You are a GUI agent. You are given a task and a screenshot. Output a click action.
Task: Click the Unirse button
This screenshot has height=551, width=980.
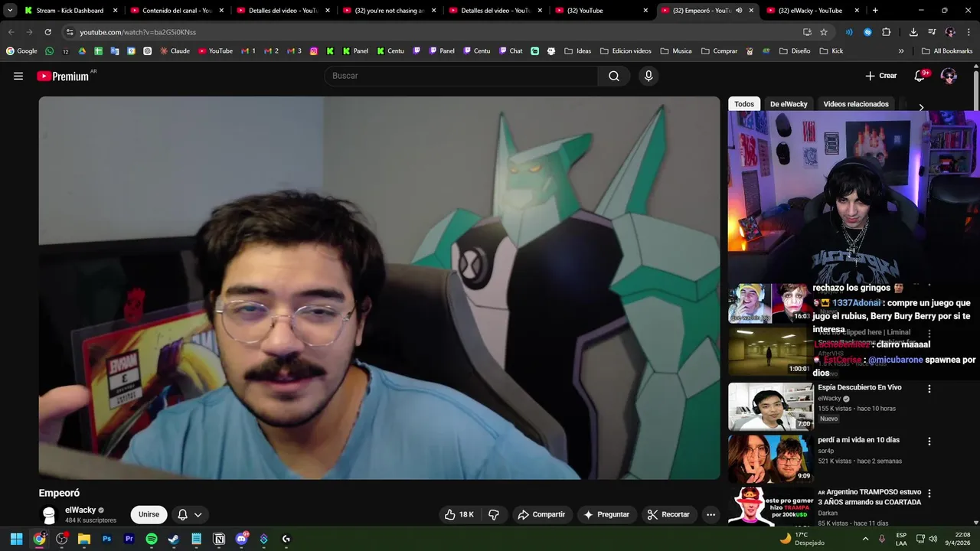pyautogui.click(x=149, y=514)
